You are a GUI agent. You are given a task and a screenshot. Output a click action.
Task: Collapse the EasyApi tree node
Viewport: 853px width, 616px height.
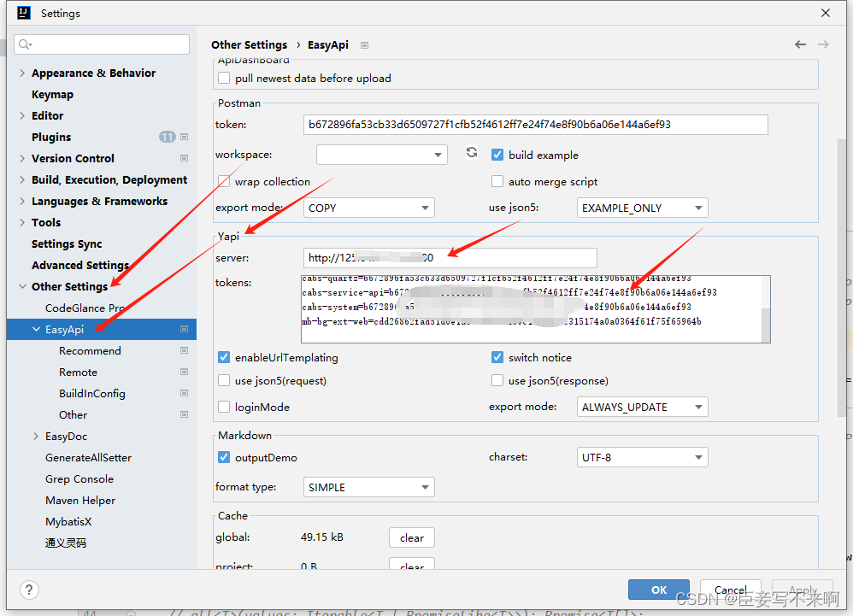pos(36,329)
